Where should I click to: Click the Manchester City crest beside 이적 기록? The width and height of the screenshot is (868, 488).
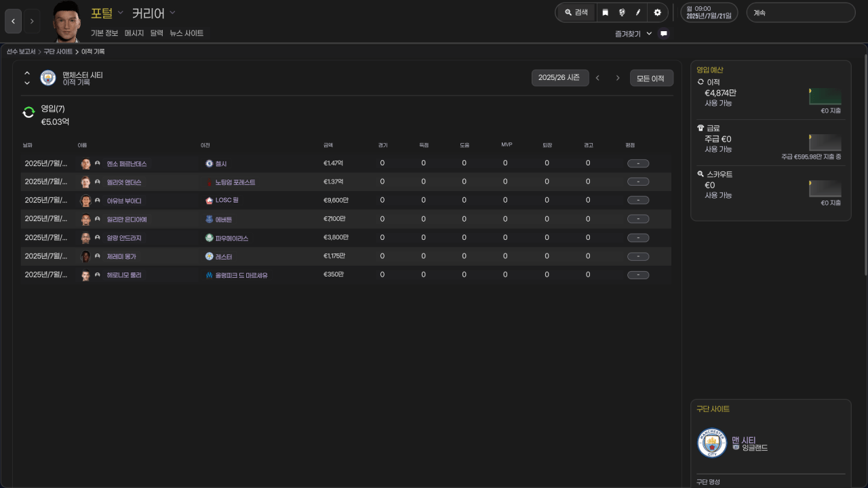(48, 78)
